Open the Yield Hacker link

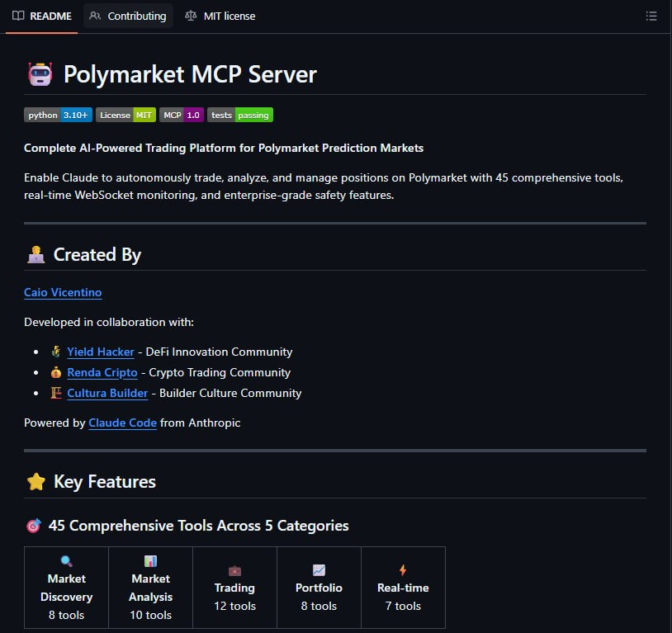coord(101,352)
